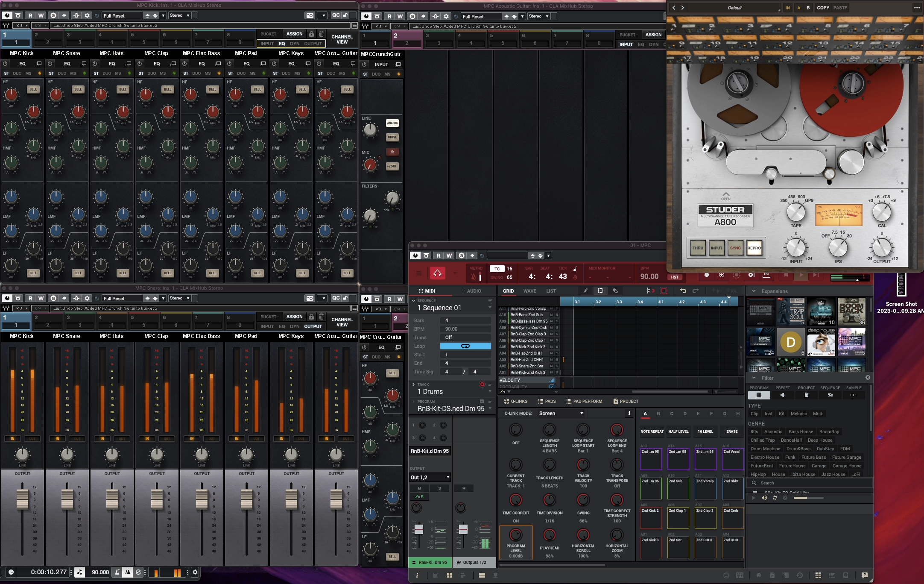The image size is (924, 584).
Task: Click ASSIGN in the MPC Kick window
Action: tap(294, 34)
